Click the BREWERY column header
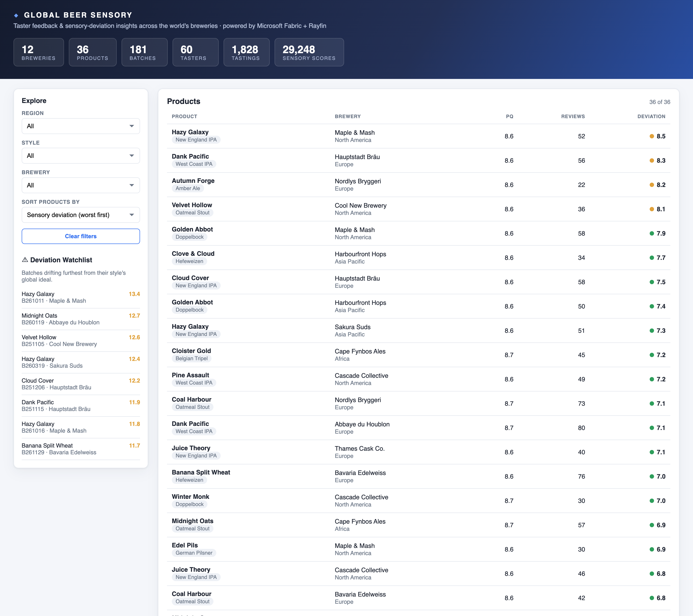Image resolution: width=693 pixels, height=616 pixels. [x=347, y=116]
